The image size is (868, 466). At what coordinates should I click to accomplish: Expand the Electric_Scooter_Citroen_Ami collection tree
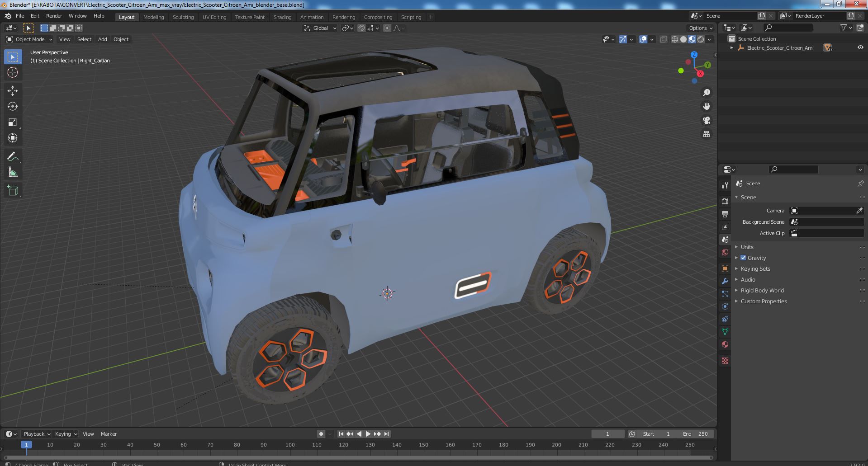731,48
